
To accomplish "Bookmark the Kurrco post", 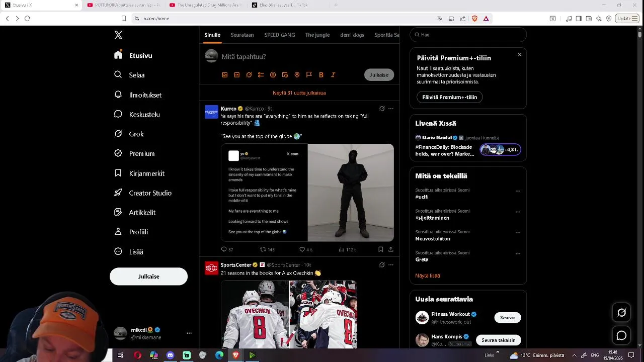I will click(381, 249).
